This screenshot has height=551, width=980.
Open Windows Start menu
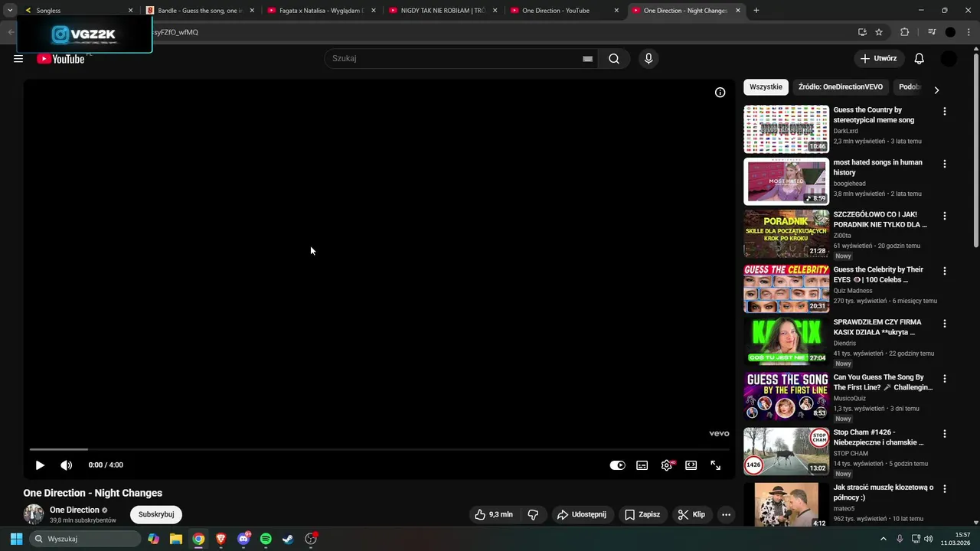point(16,539)
